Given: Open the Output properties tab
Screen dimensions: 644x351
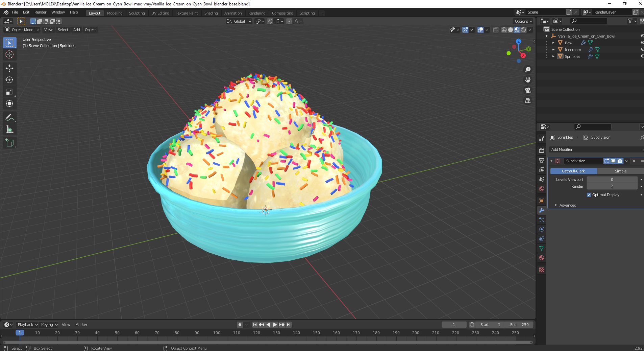Looking at the screenshot, I should click(x=542, y=160).
